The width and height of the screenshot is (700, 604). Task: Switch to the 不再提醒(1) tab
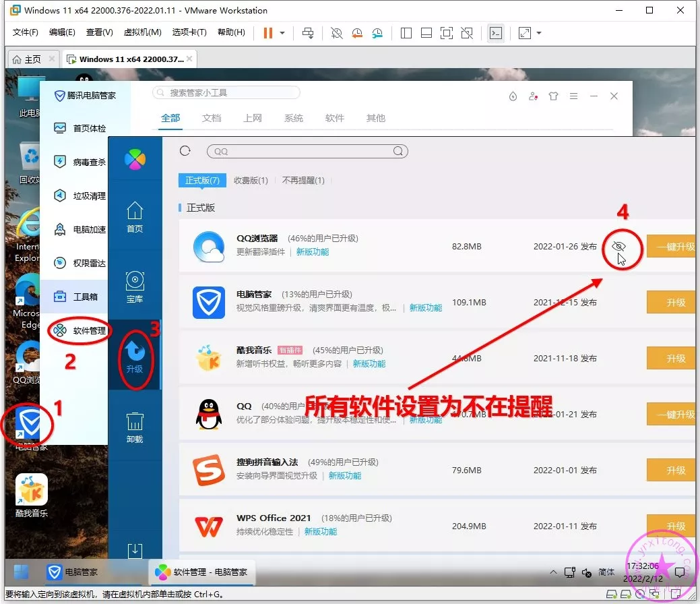pyautogui.click(x=303, y=181)
